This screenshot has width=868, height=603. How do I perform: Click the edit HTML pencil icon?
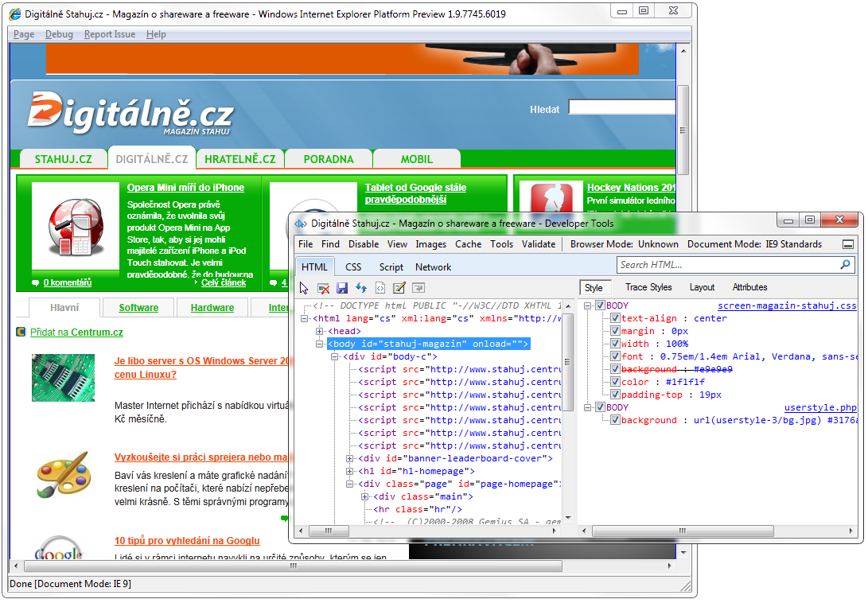click(399, 288)
